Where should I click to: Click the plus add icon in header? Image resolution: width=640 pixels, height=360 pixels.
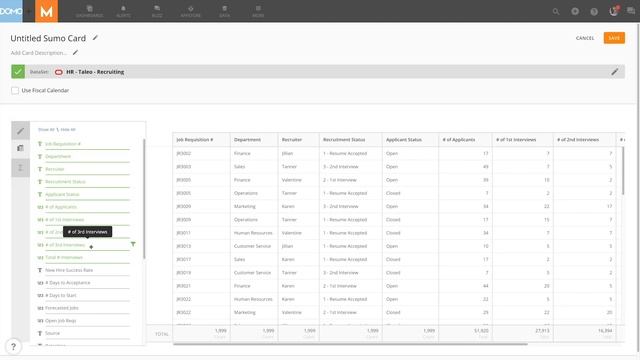pos(575,11)
